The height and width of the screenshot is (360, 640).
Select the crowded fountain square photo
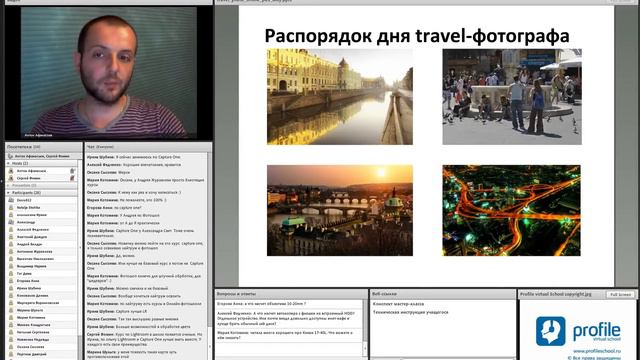click(512, 97)
